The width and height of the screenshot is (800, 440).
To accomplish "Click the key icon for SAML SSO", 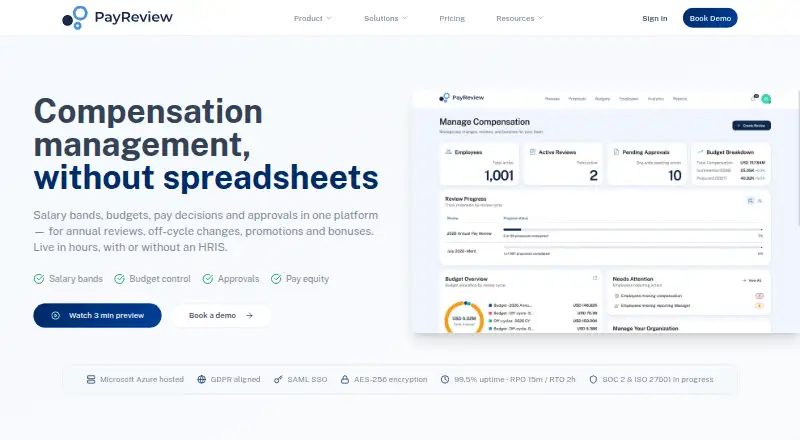I will (278, 379).
